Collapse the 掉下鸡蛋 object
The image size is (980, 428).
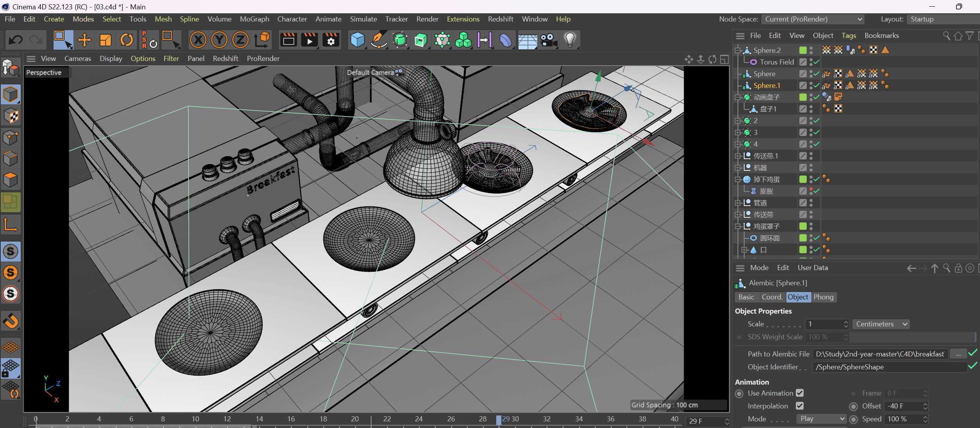tap(738, 179)
